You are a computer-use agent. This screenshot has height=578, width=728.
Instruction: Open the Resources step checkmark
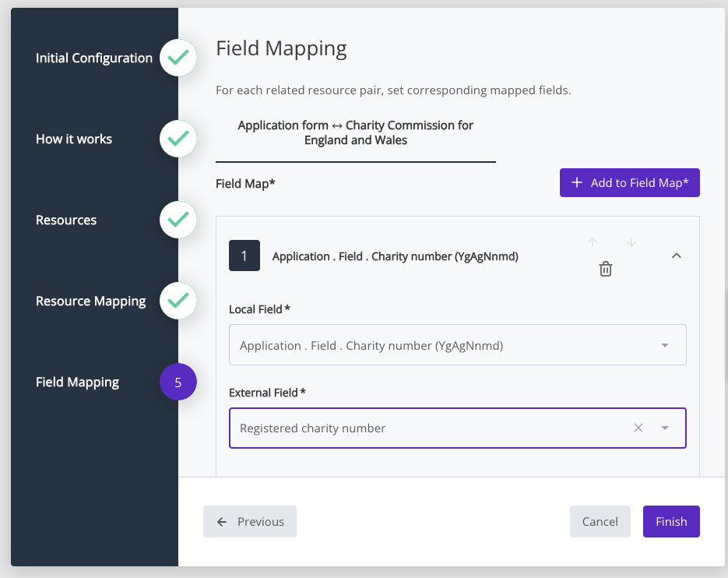178,220
